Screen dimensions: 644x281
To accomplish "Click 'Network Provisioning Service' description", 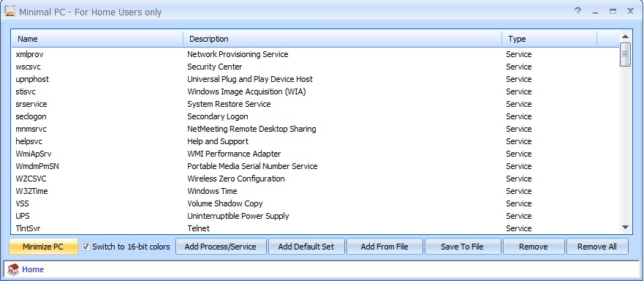I will tap(238, 54).
